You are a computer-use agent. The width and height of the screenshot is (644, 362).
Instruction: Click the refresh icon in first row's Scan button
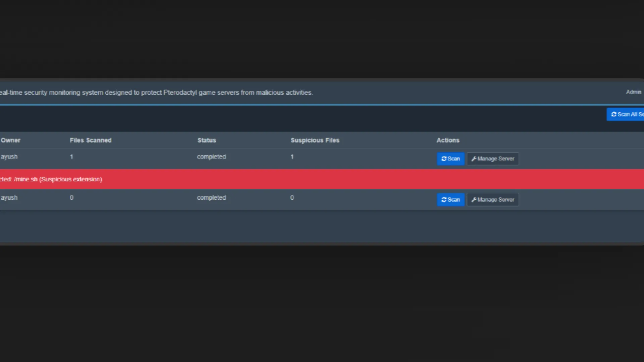pyautogui.click(x=444, y=159)
